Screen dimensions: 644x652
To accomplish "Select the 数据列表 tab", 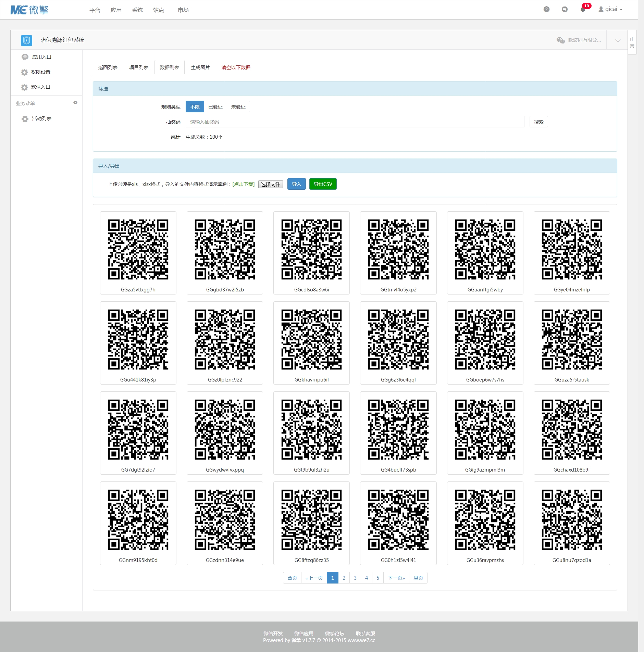I will [x=170, y=67].
